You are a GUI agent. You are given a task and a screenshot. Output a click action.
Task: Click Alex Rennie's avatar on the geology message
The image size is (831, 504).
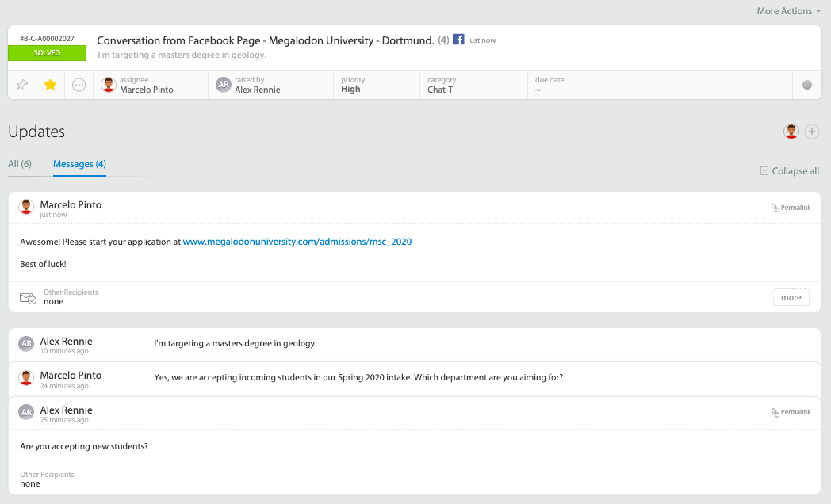pos(26,344)
